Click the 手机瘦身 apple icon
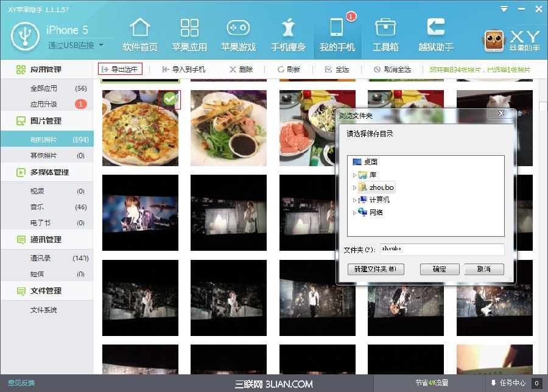The image size is (548, 392). coord(288,29)
